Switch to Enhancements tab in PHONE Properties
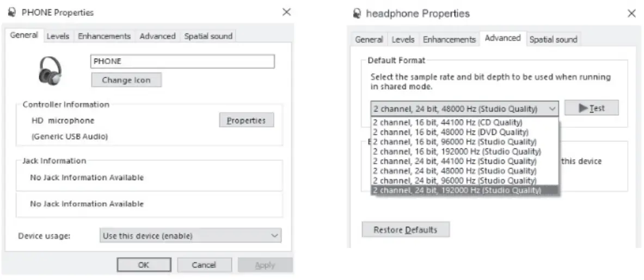 tap(104, 36)
